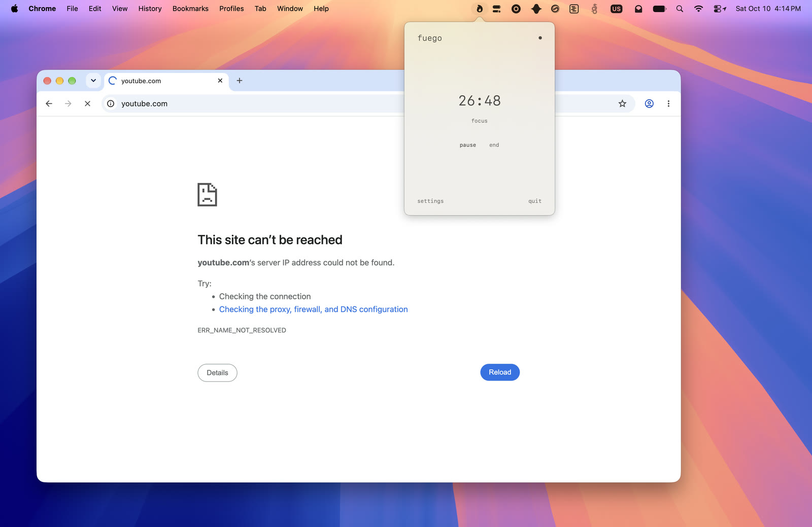
Task: View site information icon in address bar
Action: tap(111, 103)
